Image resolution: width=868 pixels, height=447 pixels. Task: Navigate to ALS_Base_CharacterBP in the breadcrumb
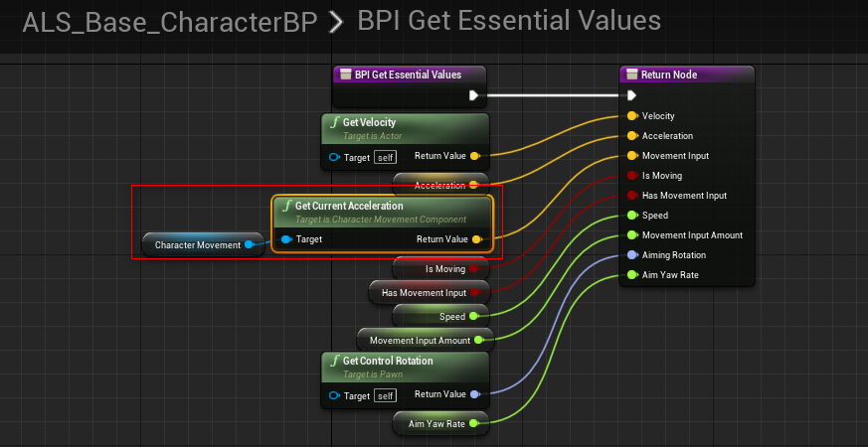coord(168,21)
